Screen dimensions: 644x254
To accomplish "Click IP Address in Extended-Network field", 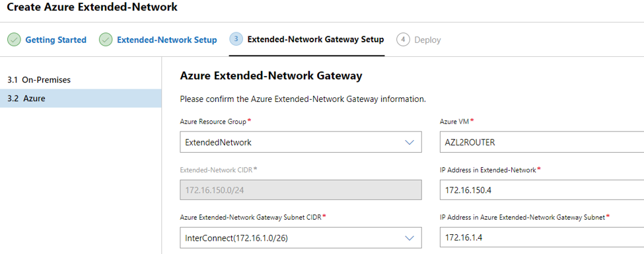I will pyautogui.click(x=542, y=189).
